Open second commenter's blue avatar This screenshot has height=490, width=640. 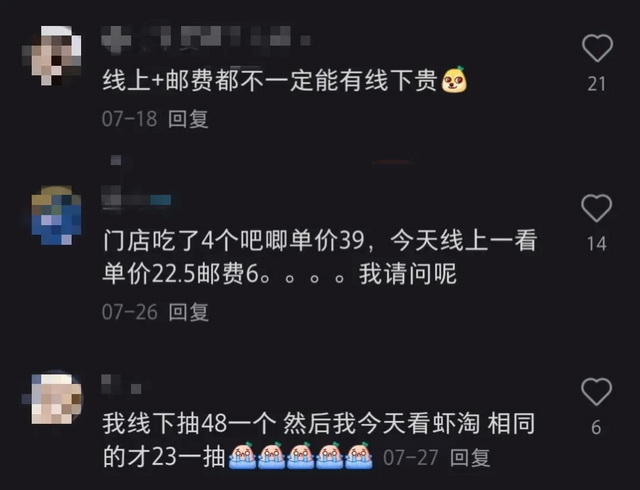click(x=56, y=215)
